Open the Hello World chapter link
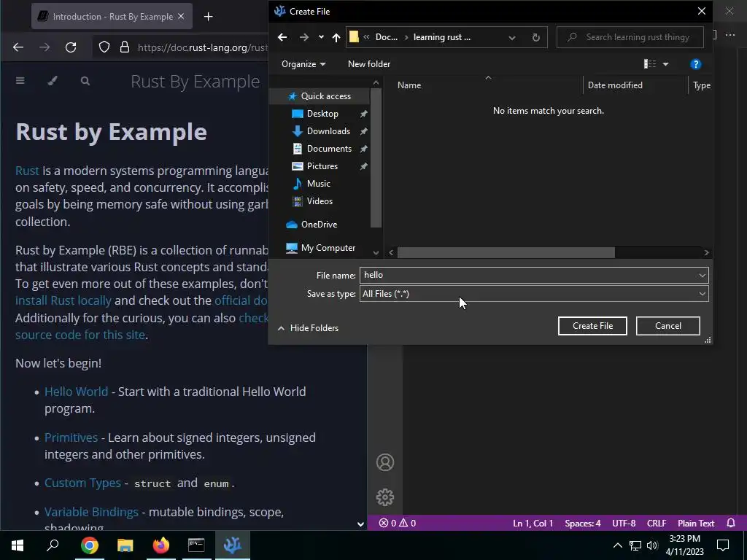The image size is (747, 560). point(76,392)
